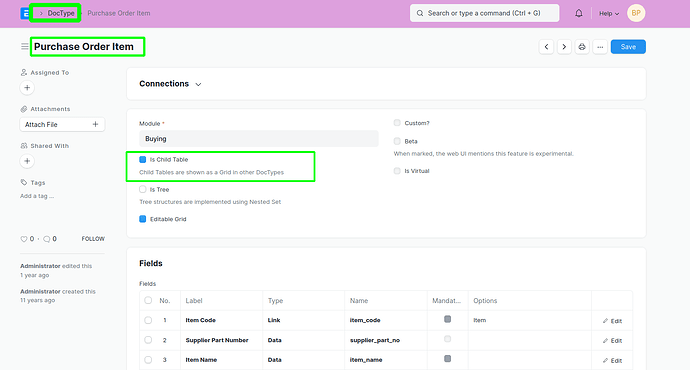Screen dimensions: 690x370
Task: Enable the Is Tree checkbox
Action: (x=143, y=189)
